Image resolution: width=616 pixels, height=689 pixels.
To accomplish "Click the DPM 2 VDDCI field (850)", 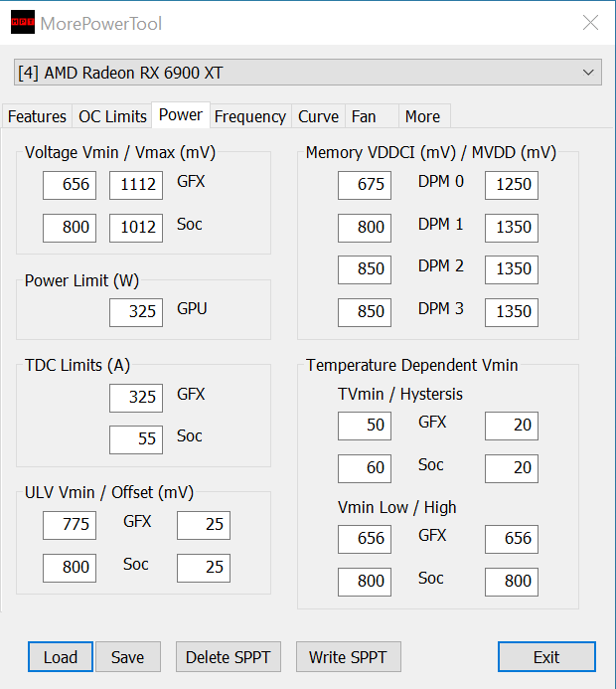I will tap(365, 269).
